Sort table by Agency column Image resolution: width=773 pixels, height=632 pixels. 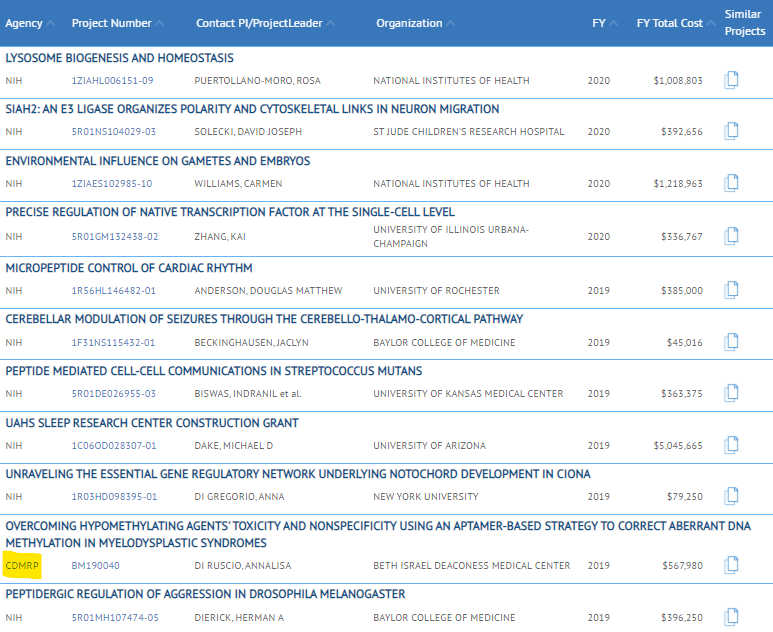[30, 23]
